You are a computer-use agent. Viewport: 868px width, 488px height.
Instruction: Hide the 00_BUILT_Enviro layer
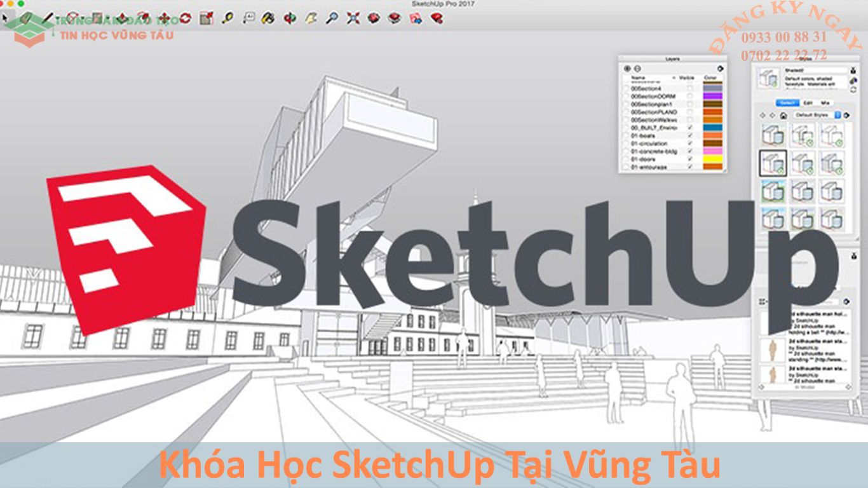(690, 128)
